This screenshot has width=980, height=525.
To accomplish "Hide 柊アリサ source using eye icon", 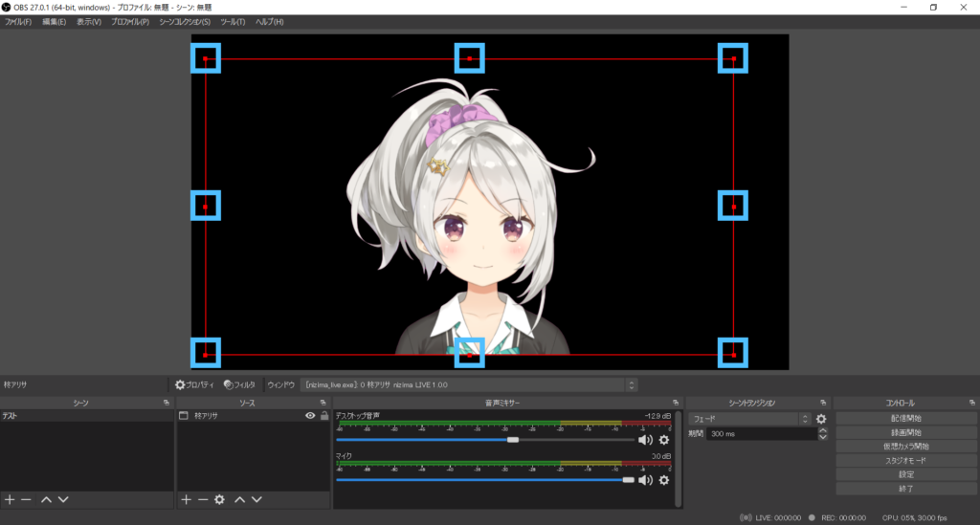I will click(x=310, y=416).
